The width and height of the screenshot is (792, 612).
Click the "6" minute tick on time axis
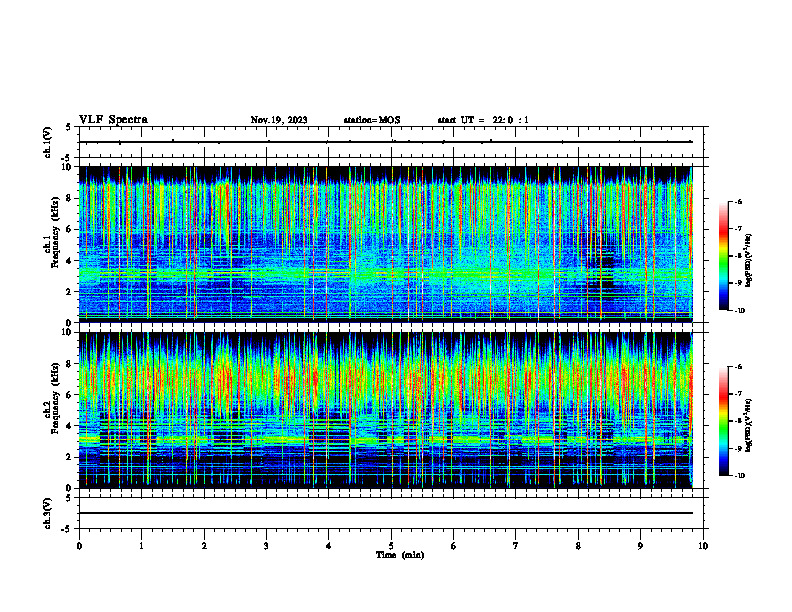(x=454, y=546)
